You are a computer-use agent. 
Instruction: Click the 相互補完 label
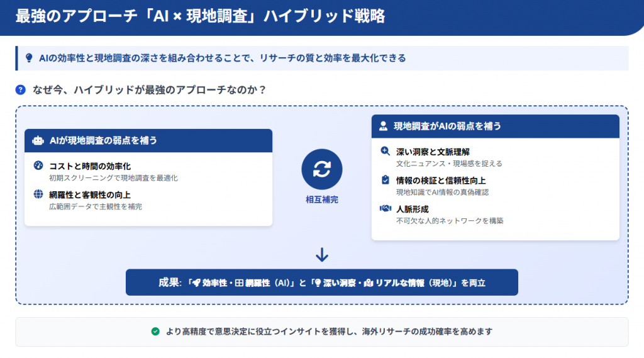[x=322, y=199]
